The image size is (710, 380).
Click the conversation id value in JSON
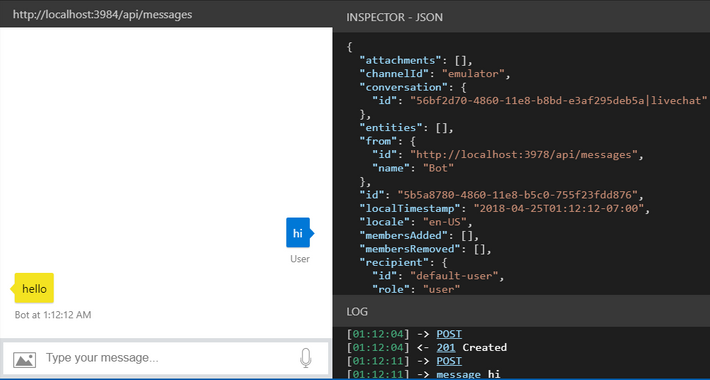[559, 101]
